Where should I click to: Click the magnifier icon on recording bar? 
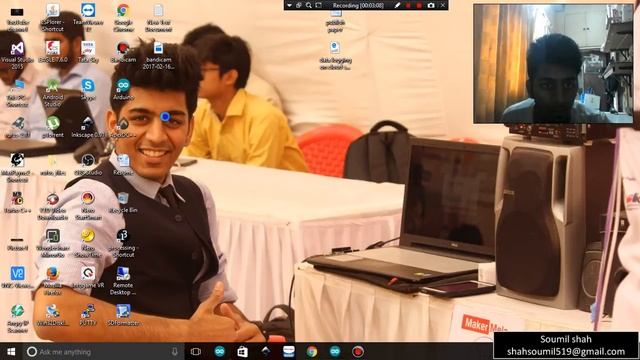coord(309,5)
